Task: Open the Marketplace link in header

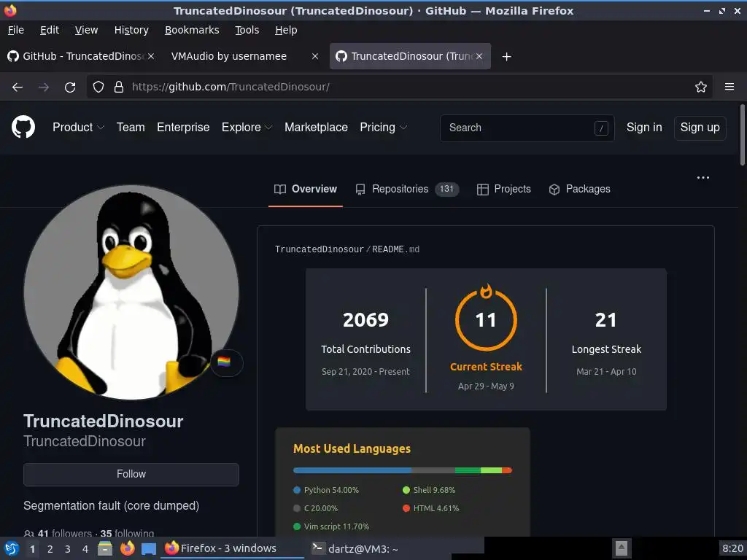Action: [x=316, y=127]
